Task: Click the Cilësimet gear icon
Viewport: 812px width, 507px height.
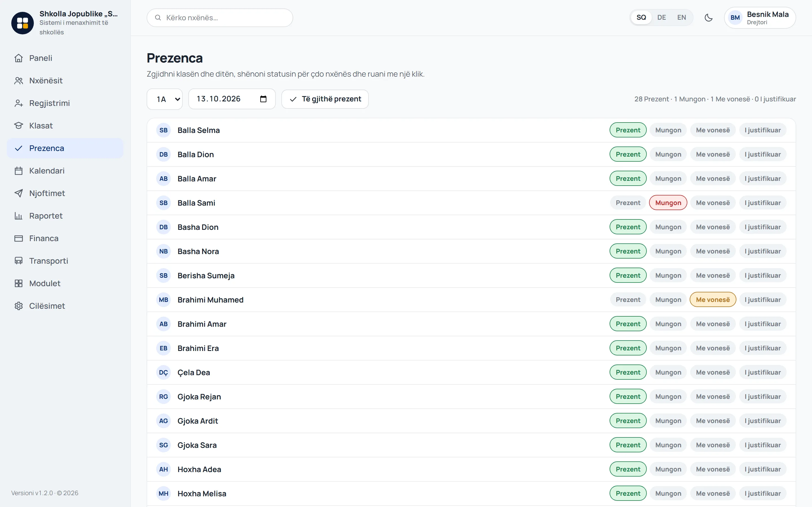Action: pyautogui.click(x=19, y=306)
